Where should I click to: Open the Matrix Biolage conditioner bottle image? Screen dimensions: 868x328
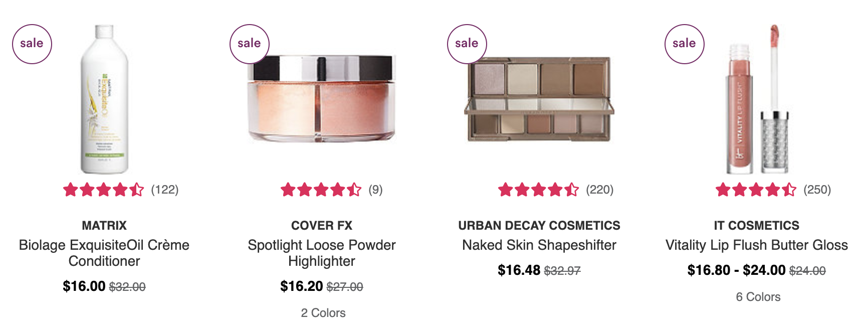[x=104, y=99]
